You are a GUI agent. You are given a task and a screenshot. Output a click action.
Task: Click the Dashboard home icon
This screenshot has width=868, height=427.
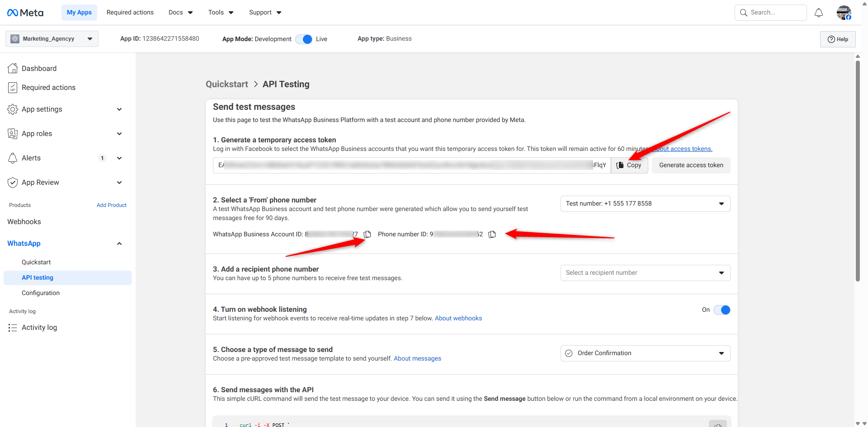click(x=13, y=68)
